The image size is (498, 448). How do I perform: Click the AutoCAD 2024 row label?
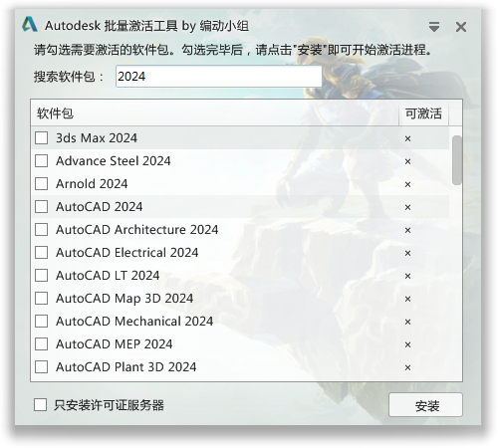pyautogui.click(x=100, y=206)
